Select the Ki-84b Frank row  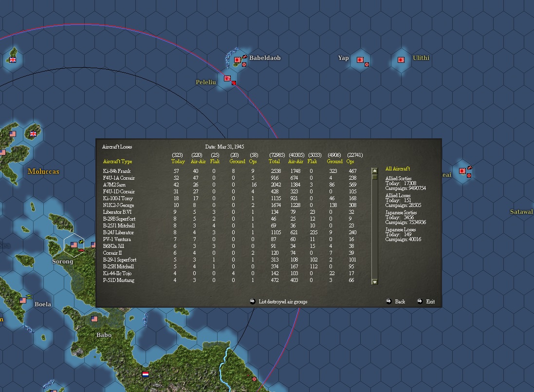click(x=230, y=171)
